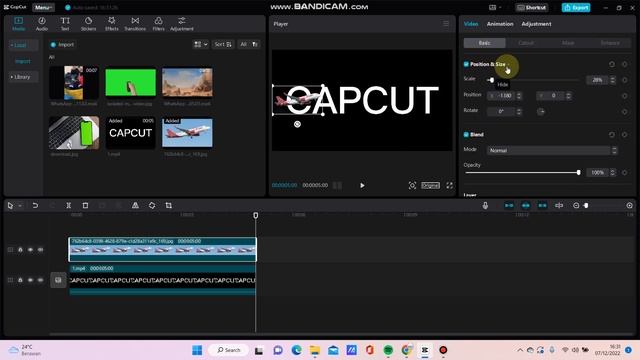Delete the selected clip with trash icon

coord(85,205)
